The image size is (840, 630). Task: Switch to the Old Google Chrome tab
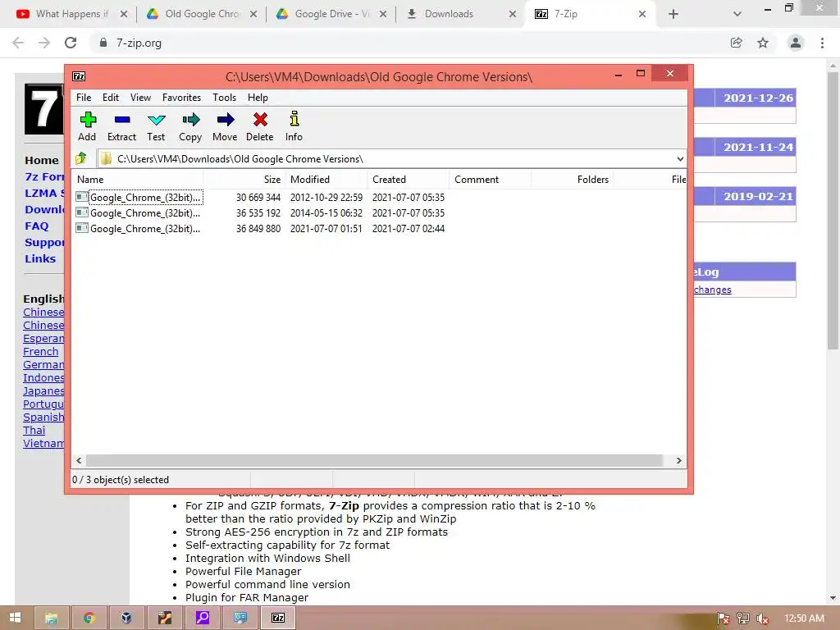pyautogui.click(x=202, y=14)
